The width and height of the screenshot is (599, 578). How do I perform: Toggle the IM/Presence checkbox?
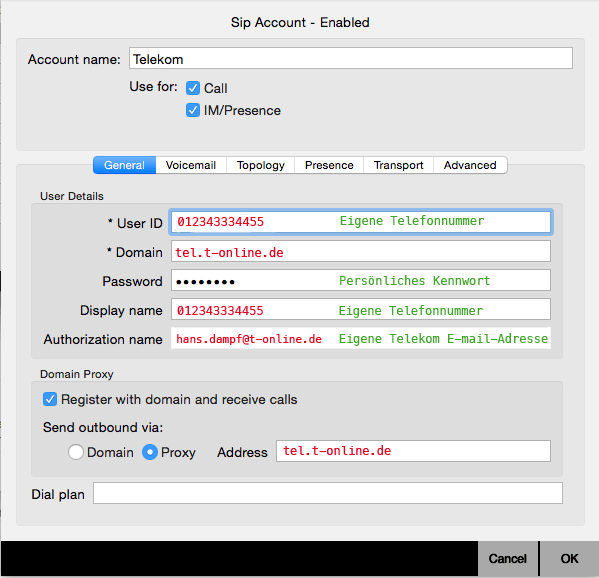[x=193, y=110]
